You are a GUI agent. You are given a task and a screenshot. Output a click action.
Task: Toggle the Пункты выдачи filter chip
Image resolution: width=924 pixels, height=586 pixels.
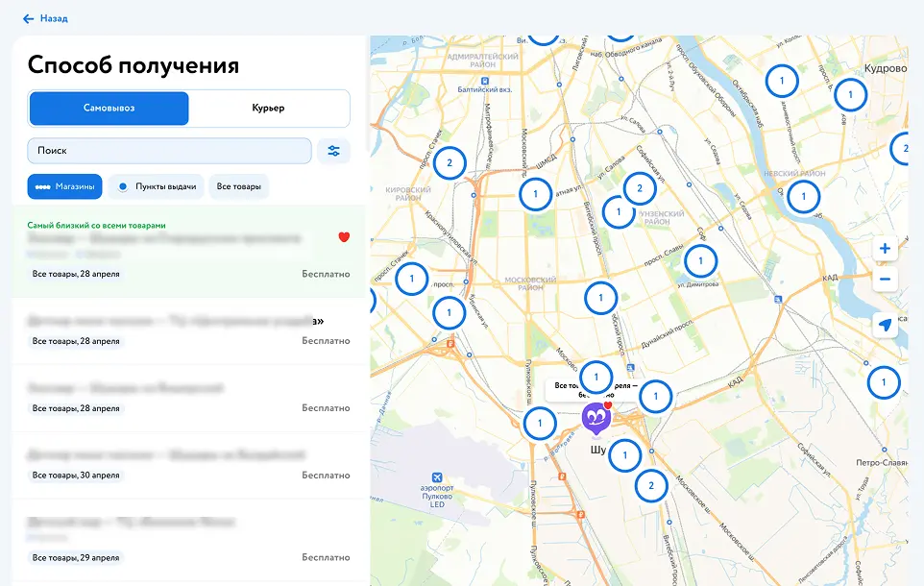click(x=157, y=186)
